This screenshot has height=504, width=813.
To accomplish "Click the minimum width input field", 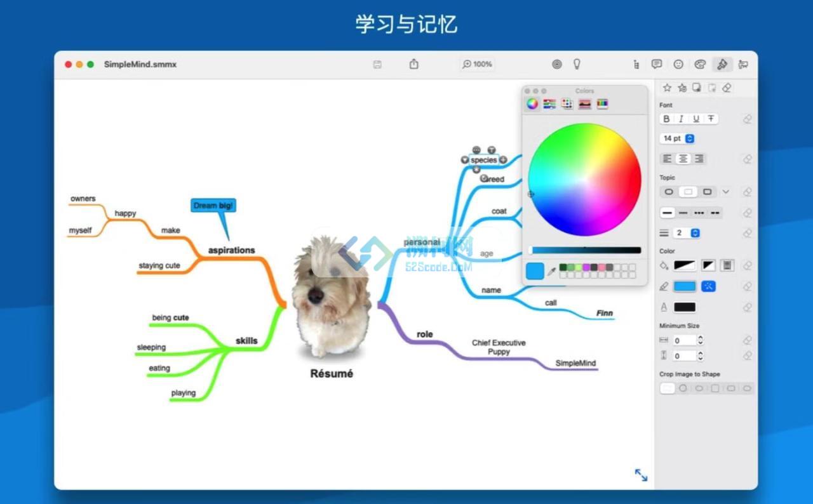I will point(685,340).
